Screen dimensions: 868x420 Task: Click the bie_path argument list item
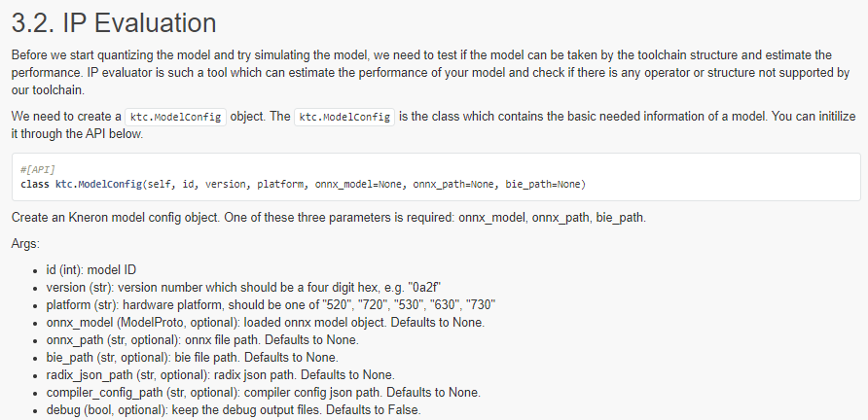[x=196, y=358]
